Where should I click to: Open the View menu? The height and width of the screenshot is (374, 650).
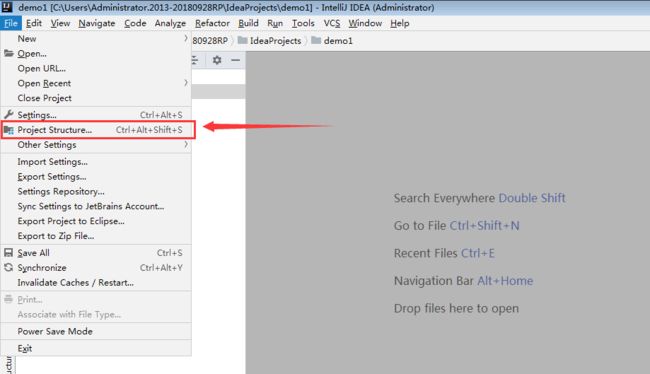point(60,24)
